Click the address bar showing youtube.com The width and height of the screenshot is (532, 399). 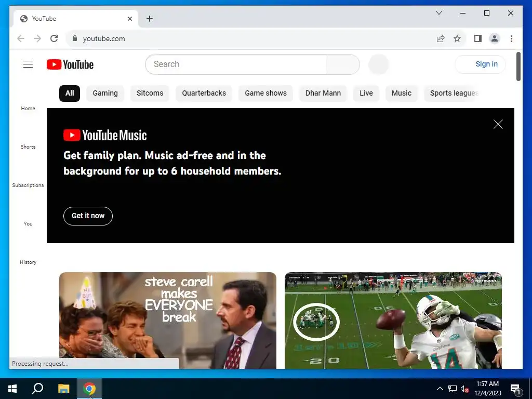pos(251,38)
